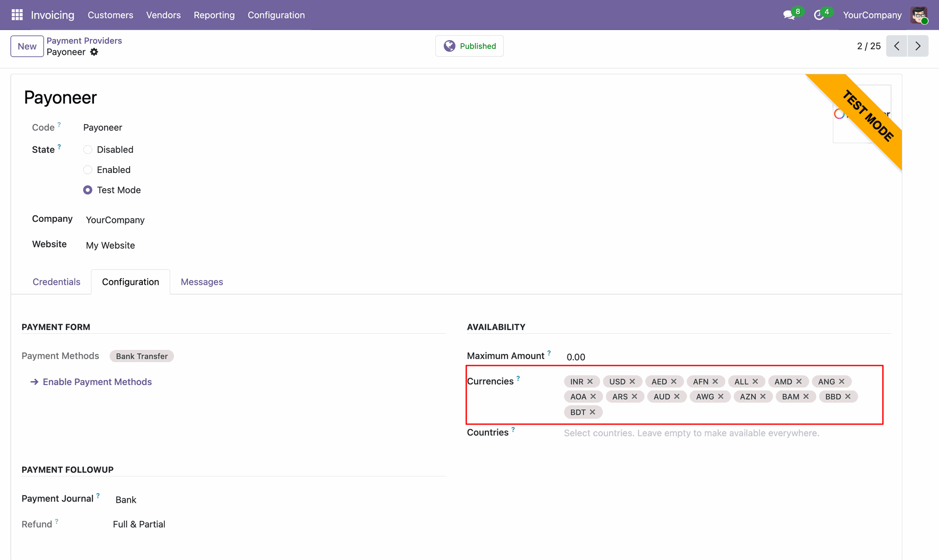Follow the Enable Payment Methods link

[91, 382]
